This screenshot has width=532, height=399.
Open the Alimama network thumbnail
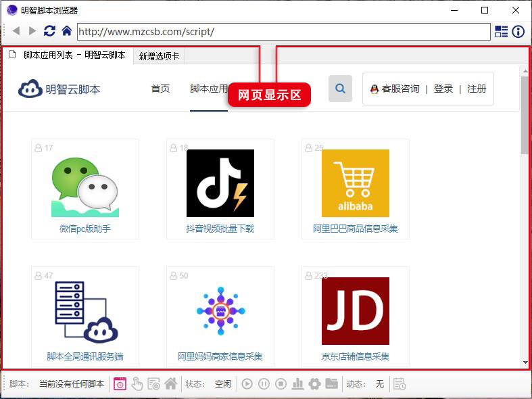[220, 311]
